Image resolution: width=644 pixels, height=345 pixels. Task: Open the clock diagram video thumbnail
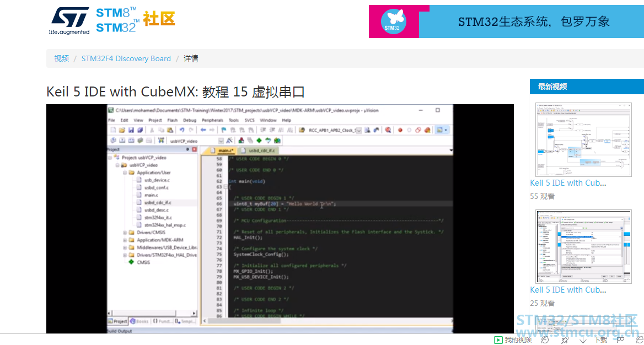click(x=583, y=139)
